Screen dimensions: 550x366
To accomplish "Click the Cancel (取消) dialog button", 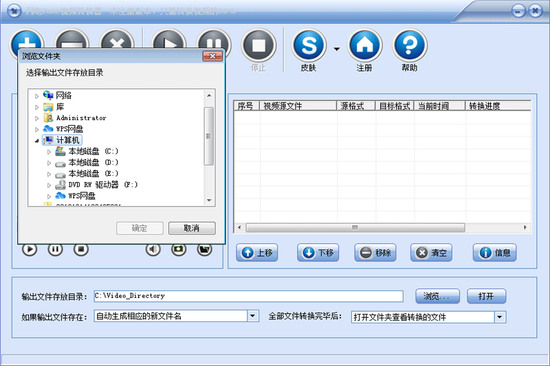I will (192, 228).
